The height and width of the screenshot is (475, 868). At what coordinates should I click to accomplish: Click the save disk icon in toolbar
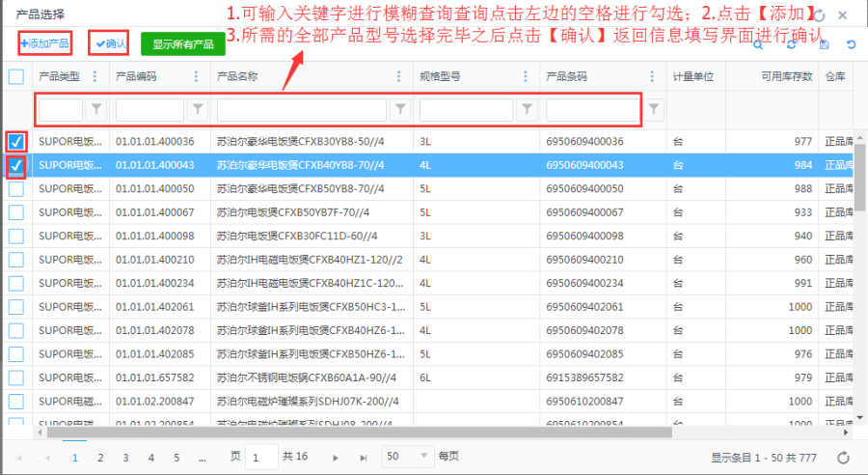pyautogui.click(x=823, y=45)
